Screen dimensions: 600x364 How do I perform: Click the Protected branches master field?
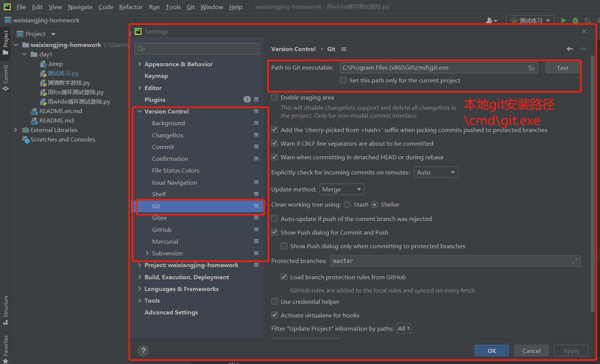tap(455, 261)
